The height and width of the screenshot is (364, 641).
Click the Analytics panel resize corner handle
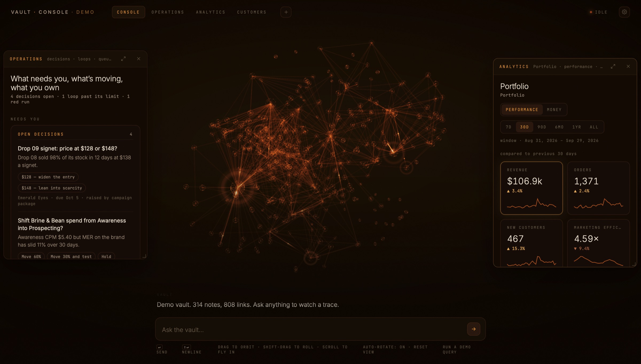click(634, 264)
